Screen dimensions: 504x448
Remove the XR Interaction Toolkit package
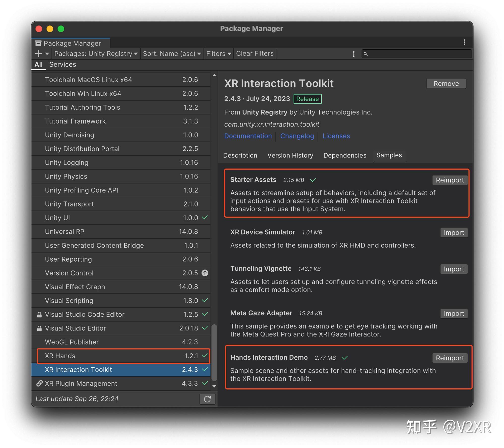[446, 84]
